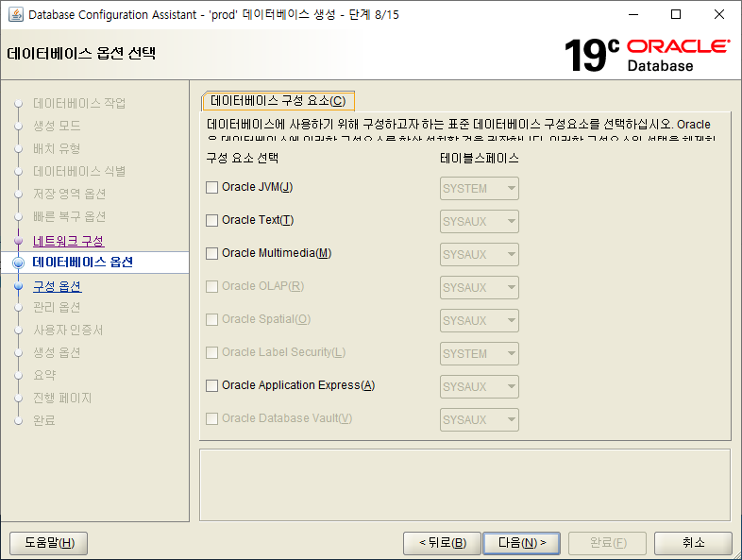
Task: Open the Oracle OLAP tablespace dropdown
Action: click(480, 288)
